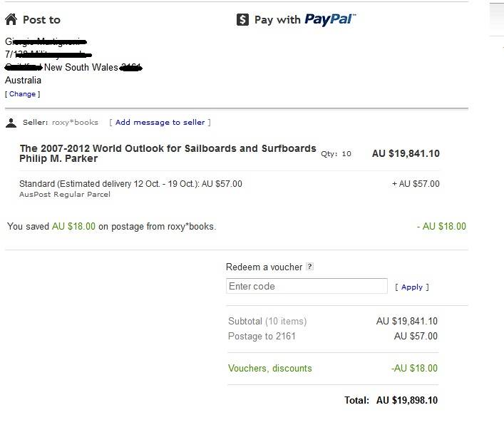504x425 pixels.
Task: Click AusPost Regular Parcel text
Action: click(x=64, y=194)
